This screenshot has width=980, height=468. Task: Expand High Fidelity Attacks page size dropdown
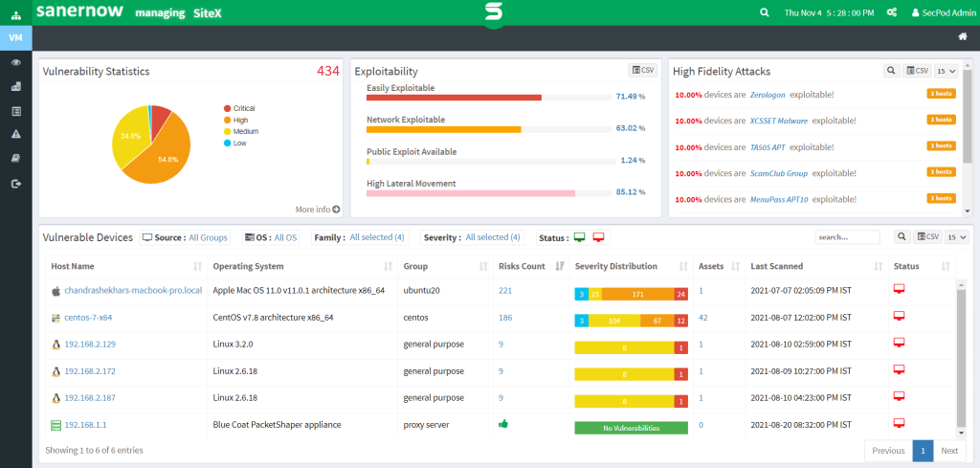(x=947, y=71)
